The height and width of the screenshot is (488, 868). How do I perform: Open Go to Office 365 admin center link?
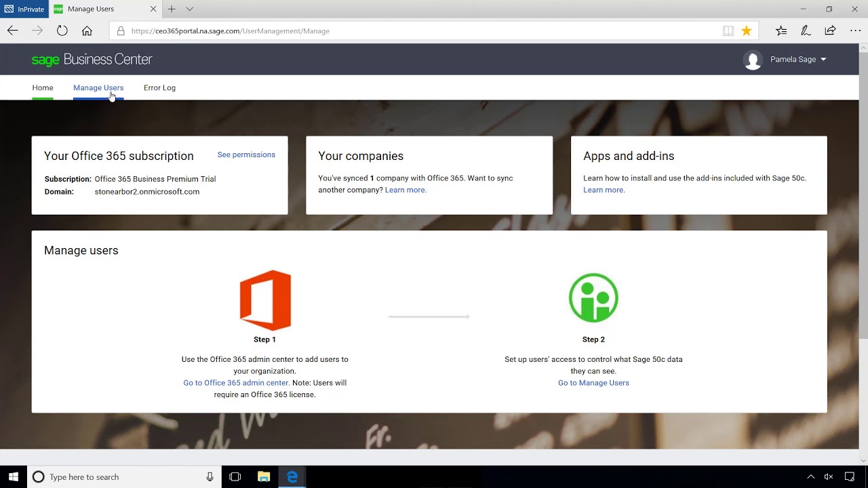click(x=237, y=383)
